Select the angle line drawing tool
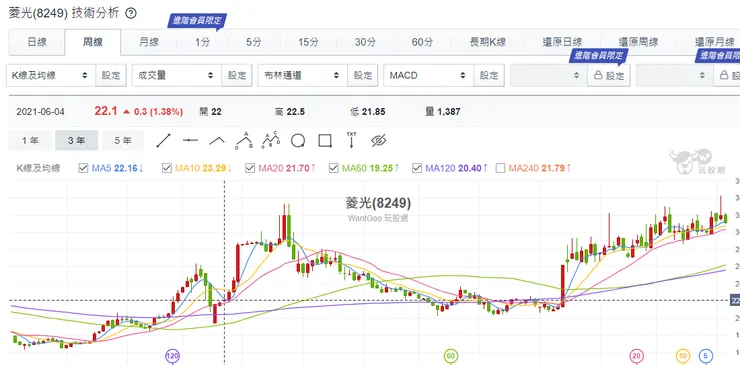The height and width of the screenshot is (365, 740). pos(217,140)
